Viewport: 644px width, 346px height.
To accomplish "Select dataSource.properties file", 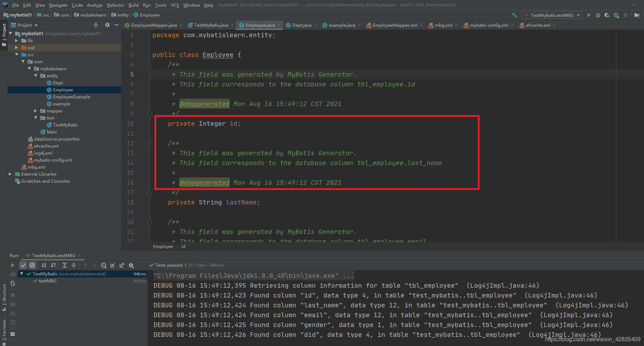I will click(x=57, y=139).
